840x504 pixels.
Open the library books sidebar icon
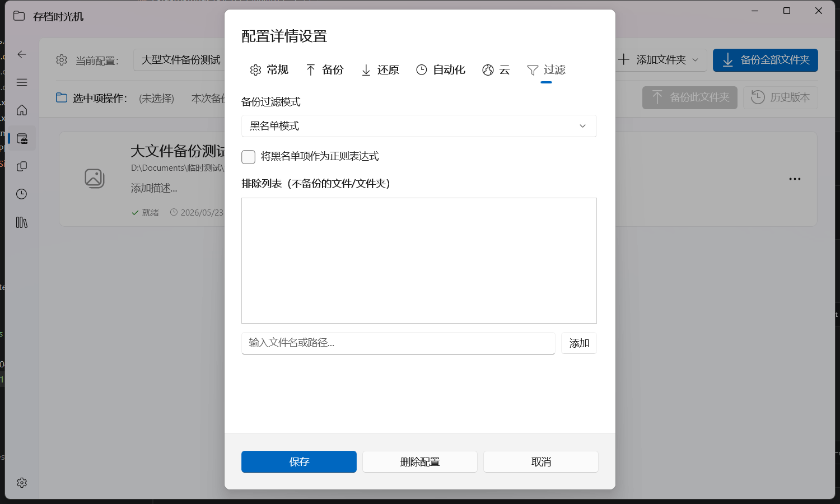click(x=22, y=222)
